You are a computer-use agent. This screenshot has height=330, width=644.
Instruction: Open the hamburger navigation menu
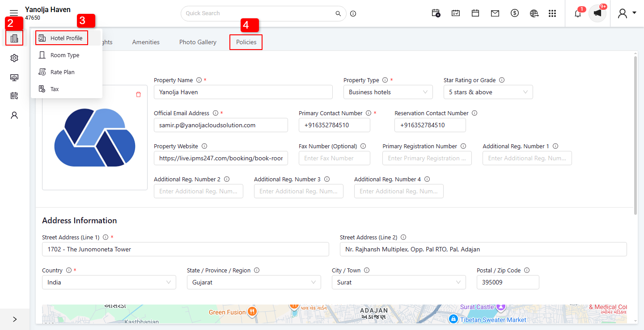[x=14, y=13]
